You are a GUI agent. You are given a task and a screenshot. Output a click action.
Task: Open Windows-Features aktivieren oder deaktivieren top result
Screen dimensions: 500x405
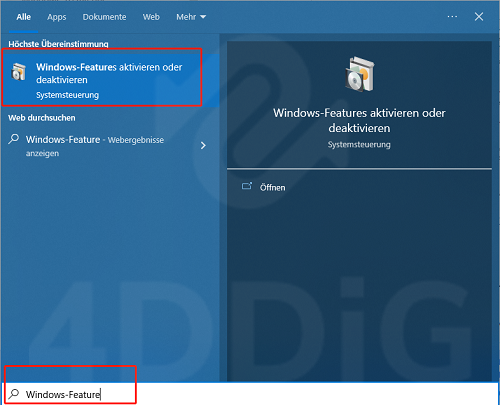tap(110, 80)
